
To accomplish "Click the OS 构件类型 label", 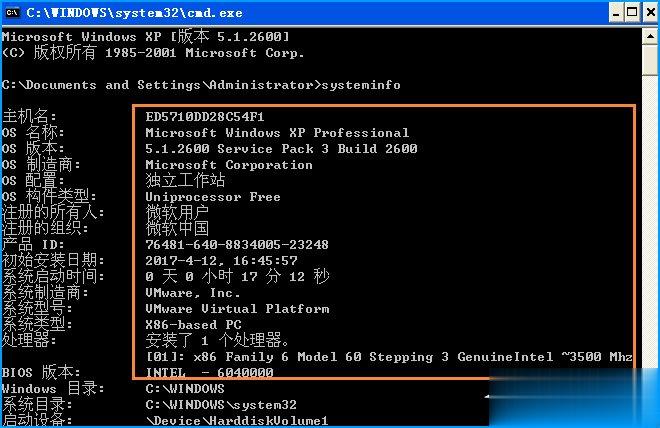I will pyautogui.click(x=49, y=197).
